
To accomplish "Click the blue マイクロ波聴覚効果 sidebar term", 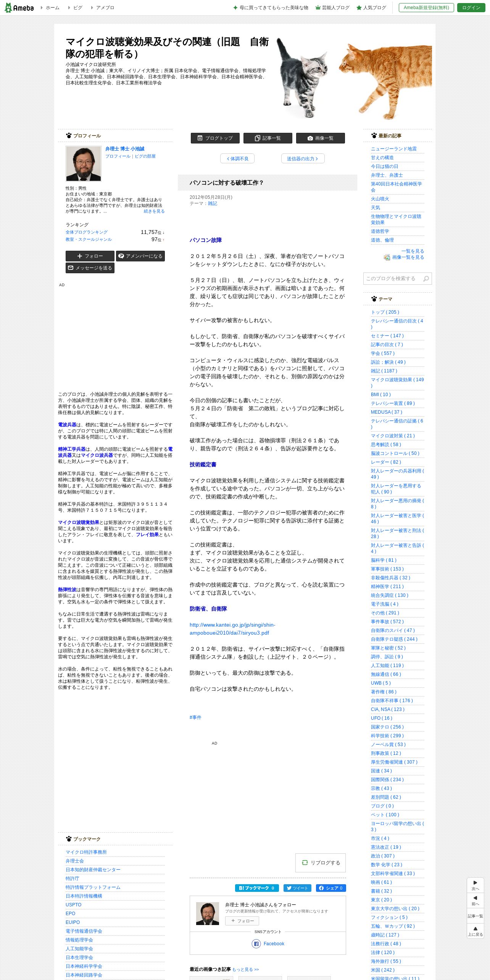I will (79, 522).
